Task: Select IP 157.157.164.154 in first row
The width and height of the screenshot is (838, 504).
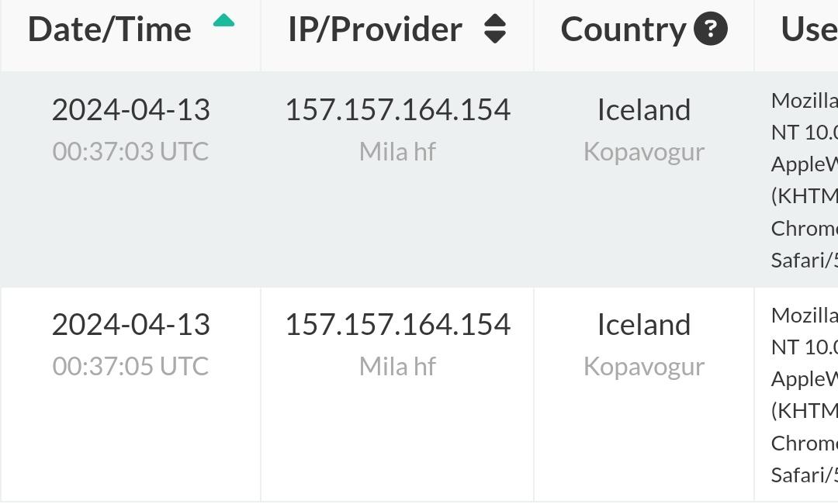Action: coord(397,110)
